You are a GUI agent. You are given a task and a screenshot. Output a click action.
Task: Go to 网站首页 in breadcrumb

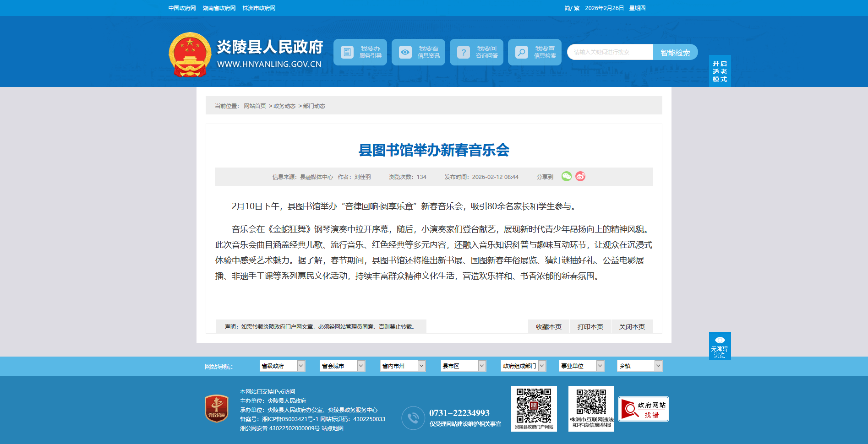pyautogui.click(x=255, y=106)
